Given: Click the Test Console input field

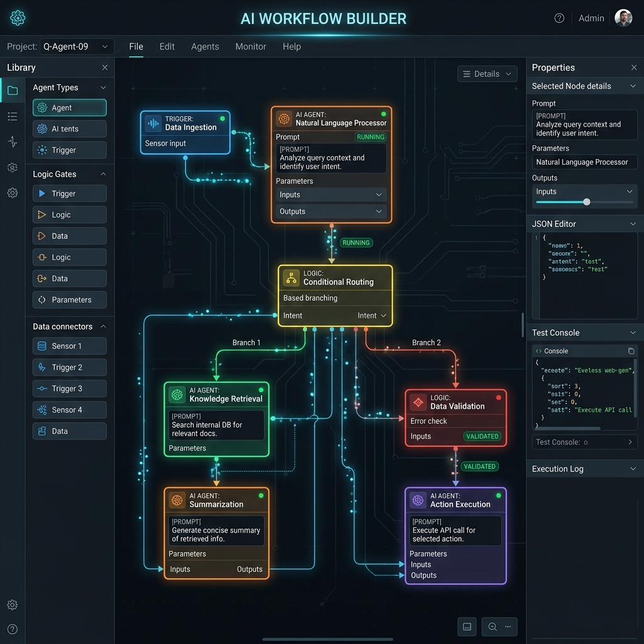Looking at the screenshot, I should [584, 442].
